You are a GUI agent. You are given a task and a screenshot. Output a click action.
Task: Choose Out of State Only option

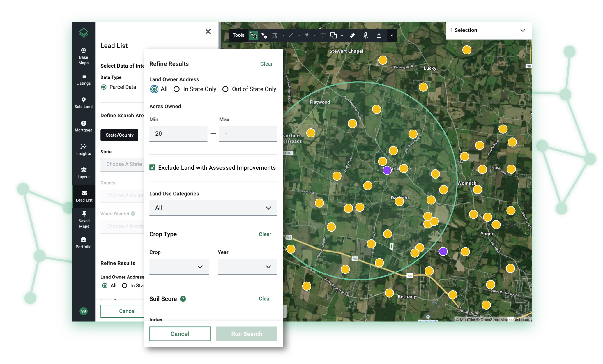click(x=225, y=89)
